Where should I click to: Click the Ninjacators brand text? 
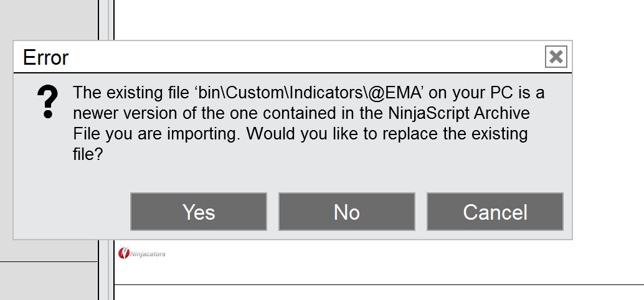tap(147, 253)
